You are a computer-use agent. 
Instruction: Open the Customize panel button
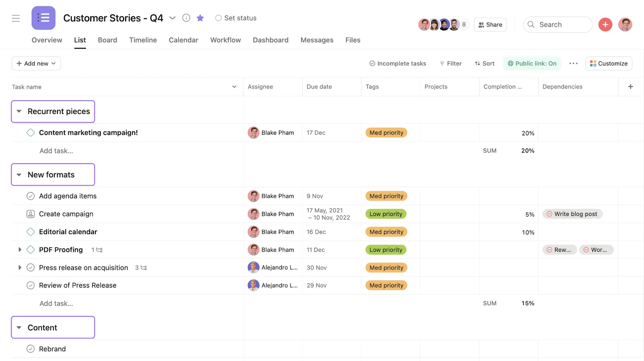pos(609,64)
